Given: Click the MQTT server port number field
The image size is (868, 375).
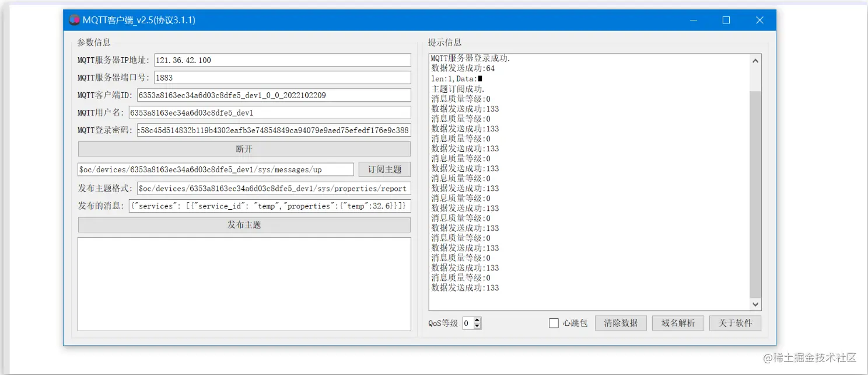Looking at the screenshot, I should 283,77.
